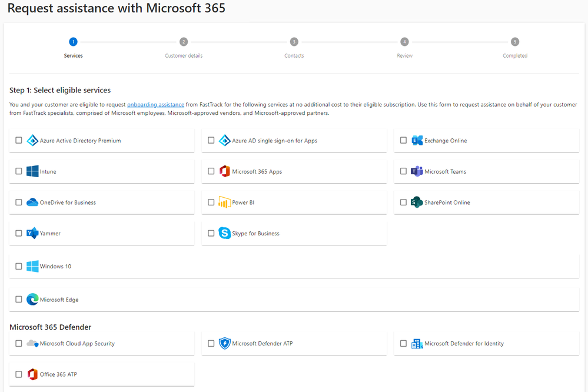This screenshot has width=588, height=392.
Task: Select the Exchange Online checkbox
Action: 404,140
